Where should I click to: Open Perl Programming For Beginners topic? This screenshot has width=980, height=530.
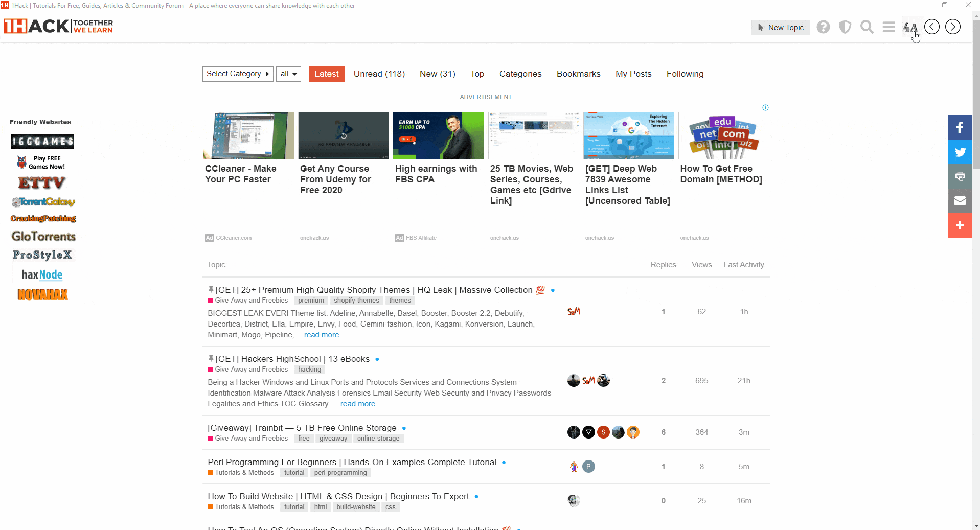tap(352, 463)
